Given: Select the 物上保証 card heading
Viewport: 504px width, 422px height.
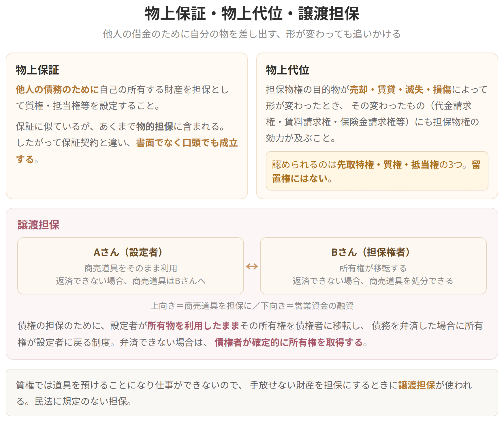Looking at the screenshot, I should point(37,70).
